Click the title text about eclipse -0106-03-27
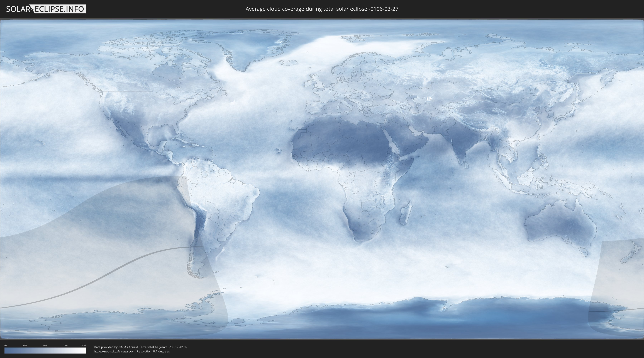The height and width of the screenshot is (358, 644). [x=322, y=9]
